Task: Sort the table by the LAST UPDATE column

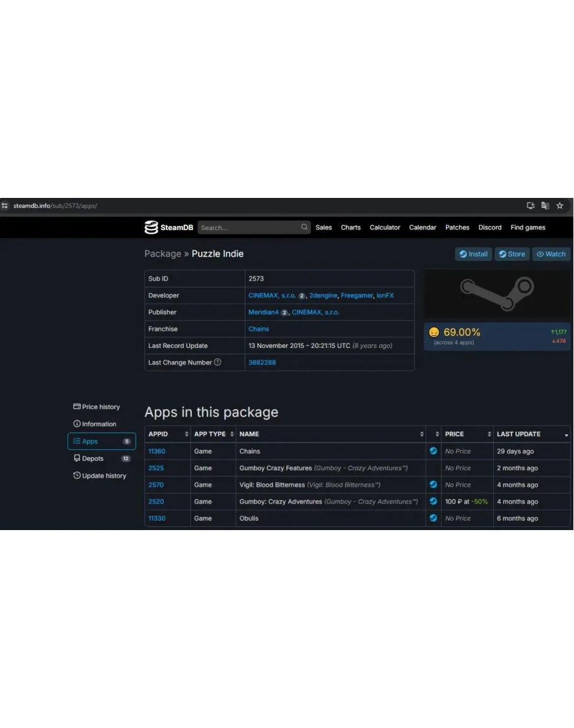Action: (532, 434)
